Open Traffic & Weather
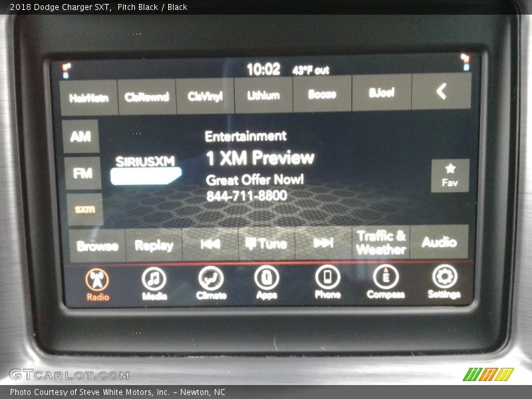The height and width of the screenshot is (399, 532). point(381,242)
